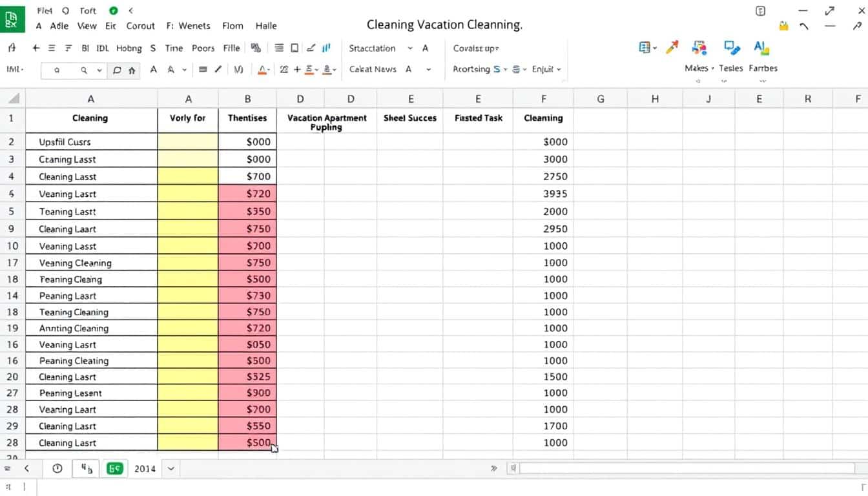868x496 pixels.
Task: Click the small page icon after alignment icon
Action: (x=294, y=48)
